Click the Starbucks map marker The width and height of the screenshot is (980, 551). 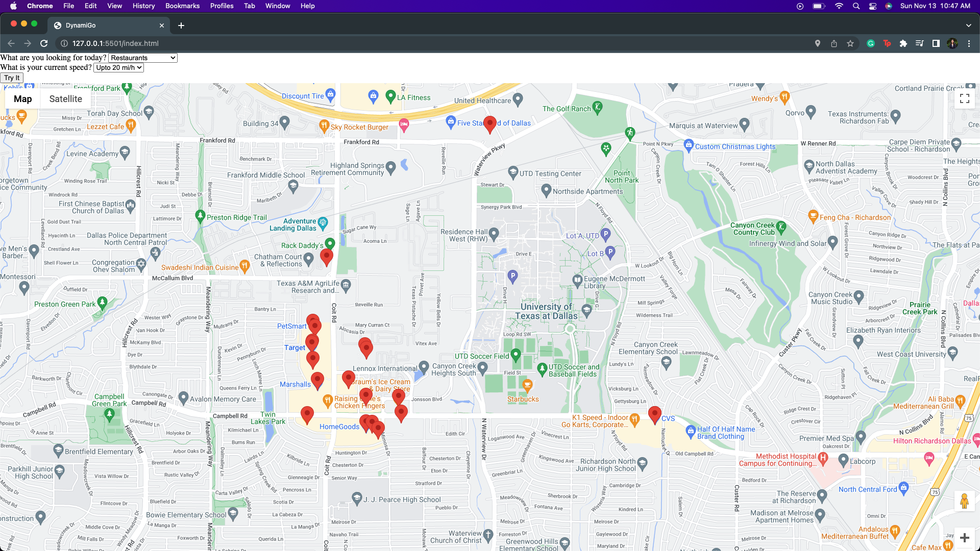pos(527,385)
